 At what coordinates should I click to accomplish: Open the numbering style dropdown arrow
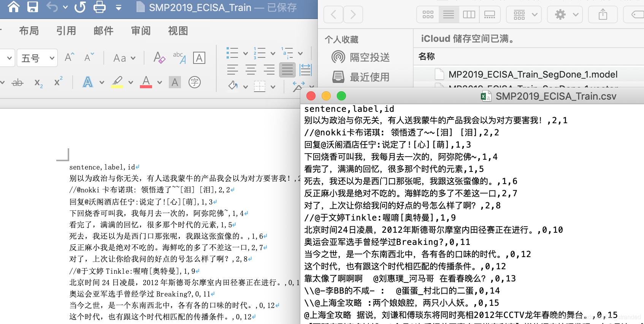tap(273, 53)
